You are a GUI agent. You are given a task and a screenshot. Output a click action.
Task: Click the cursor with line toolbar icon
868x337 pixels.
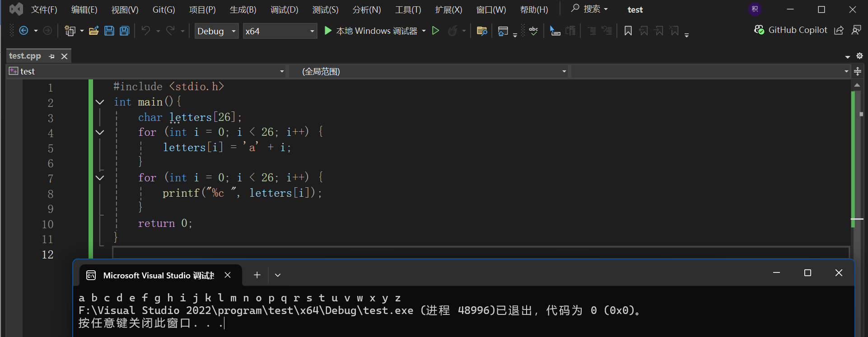555,31
